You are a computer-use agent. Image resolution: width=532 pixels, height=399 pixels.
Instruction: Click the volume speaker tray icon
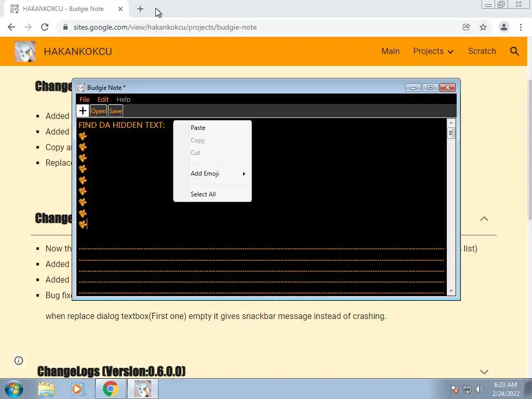(x=479, y=389)
